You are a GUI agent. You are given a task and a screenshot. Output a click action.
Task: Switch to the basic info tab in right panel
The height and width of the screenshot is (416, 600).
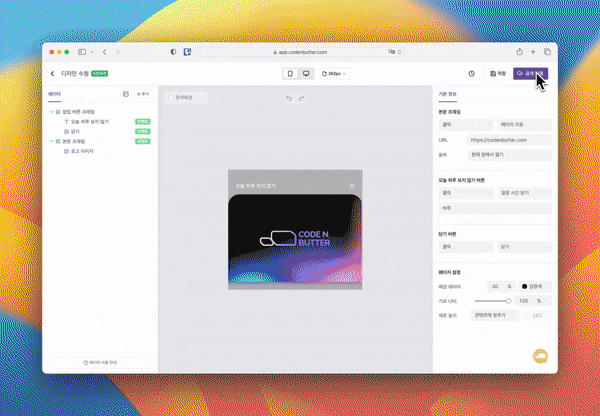coord(447,94)
